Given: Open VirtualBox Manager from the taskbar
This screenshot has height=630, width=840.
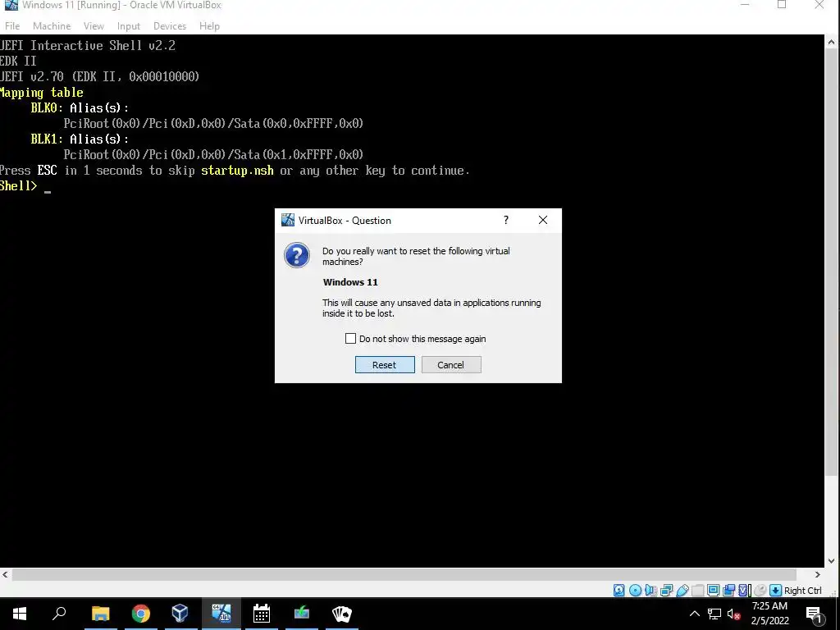Looking at the screenshot, I should [180, 614].
